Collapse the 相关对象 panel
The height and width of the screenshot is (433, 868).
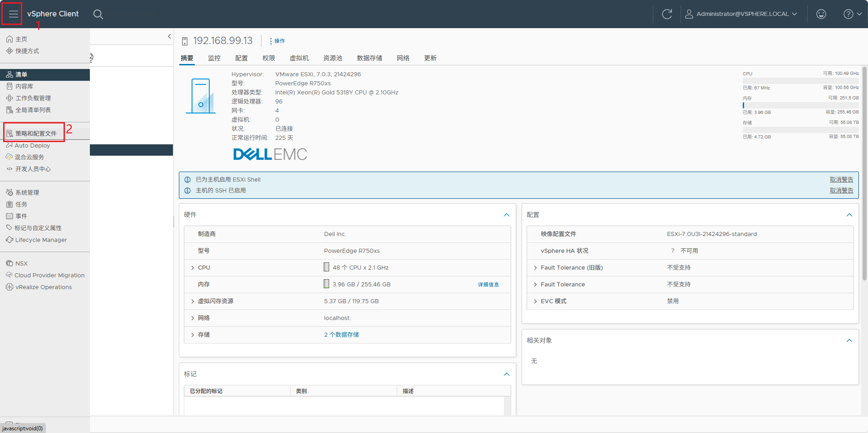coord(849,340)
